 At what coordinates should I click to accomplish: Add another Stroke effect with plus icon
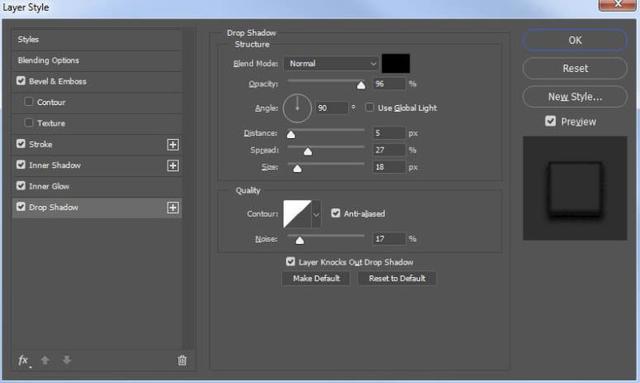173,145
